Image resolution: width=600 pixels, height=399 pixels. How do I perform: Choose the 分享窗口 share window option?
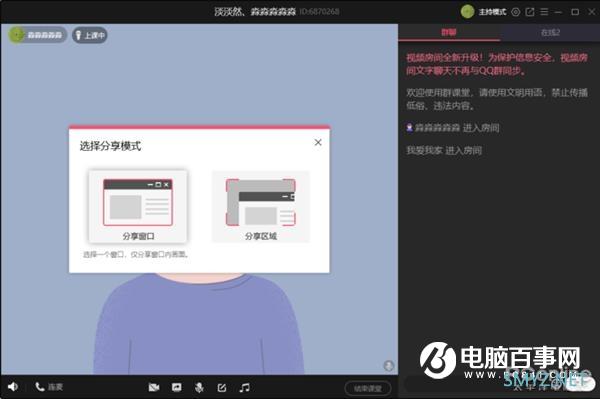(138, 206)
